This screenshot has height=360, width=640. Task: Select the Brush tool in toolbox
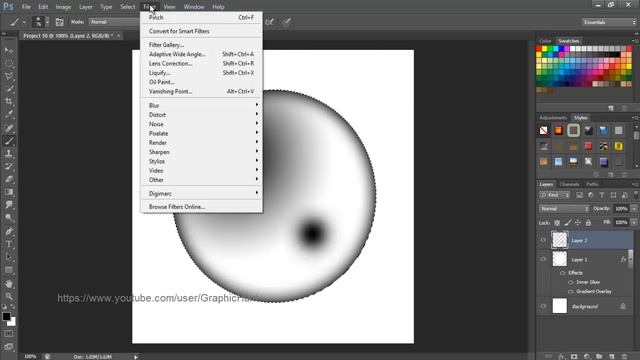pyautogui.click(x=9, y=141)
